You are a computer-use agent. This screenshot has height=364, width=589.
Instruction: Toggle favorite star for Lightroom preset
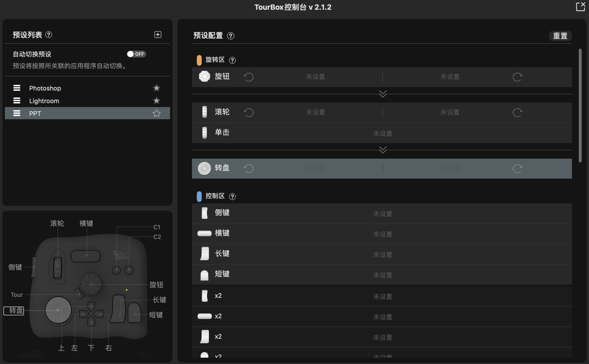(x=156, y=100)
